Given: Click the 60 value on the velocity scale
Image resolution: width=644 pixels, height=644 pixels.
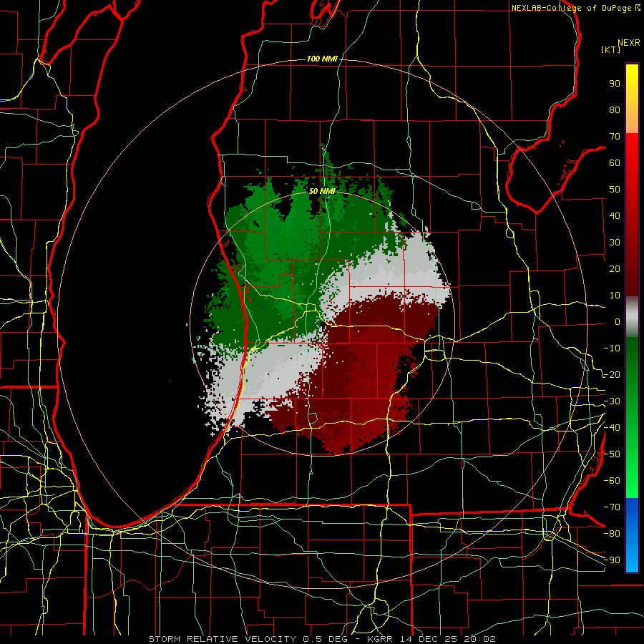Looking at the screenshot, I should [615, 162].
